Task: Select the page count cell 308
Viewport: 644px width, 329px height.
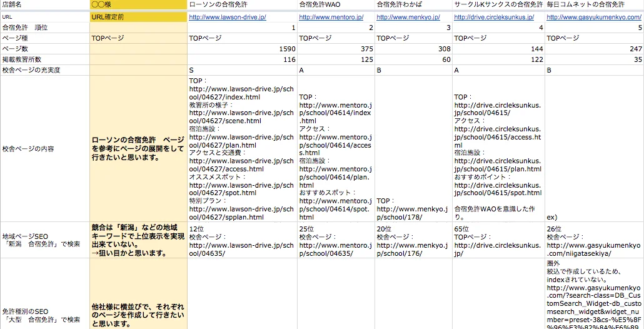Action: [413, 49]
